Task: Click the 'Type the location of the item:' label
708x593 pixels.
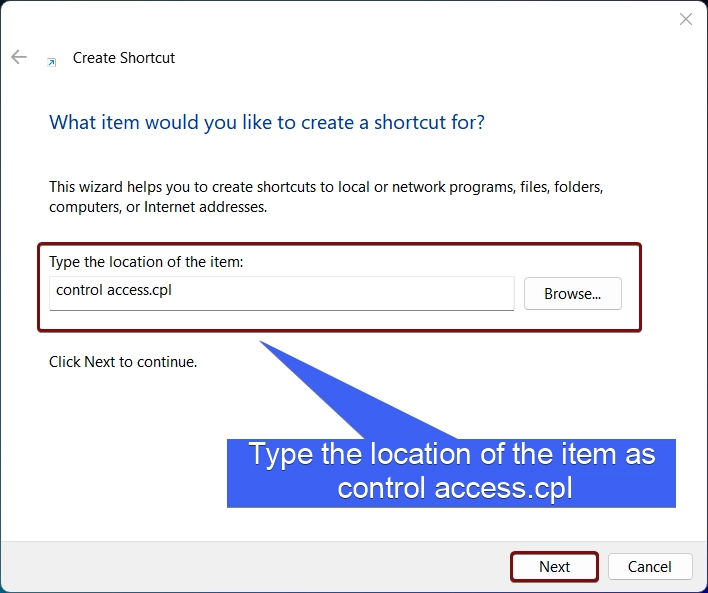Action: click(146, 261)
